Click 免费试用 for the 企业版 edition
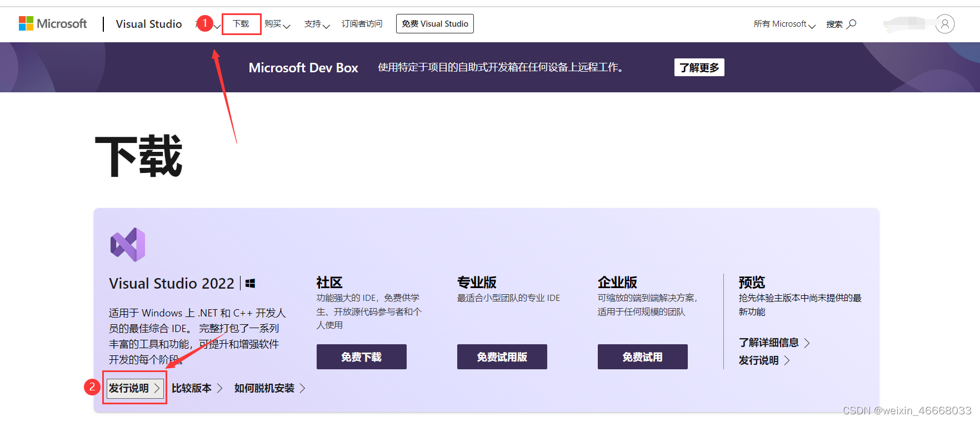The width and height of the screenshot is (980, 421). point(643,356)
